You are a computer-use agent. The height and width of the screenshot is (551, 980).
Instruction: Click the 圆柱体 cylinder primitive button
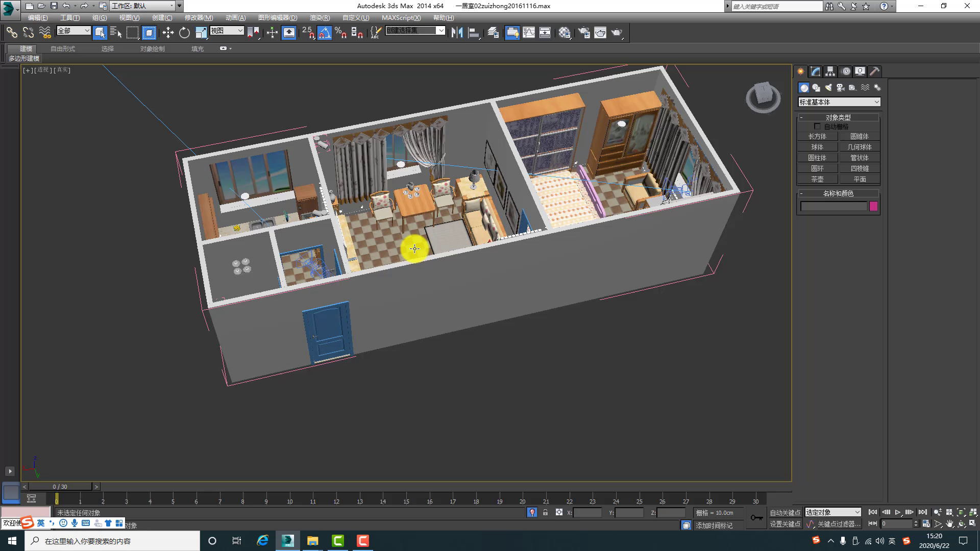[817, 158]
